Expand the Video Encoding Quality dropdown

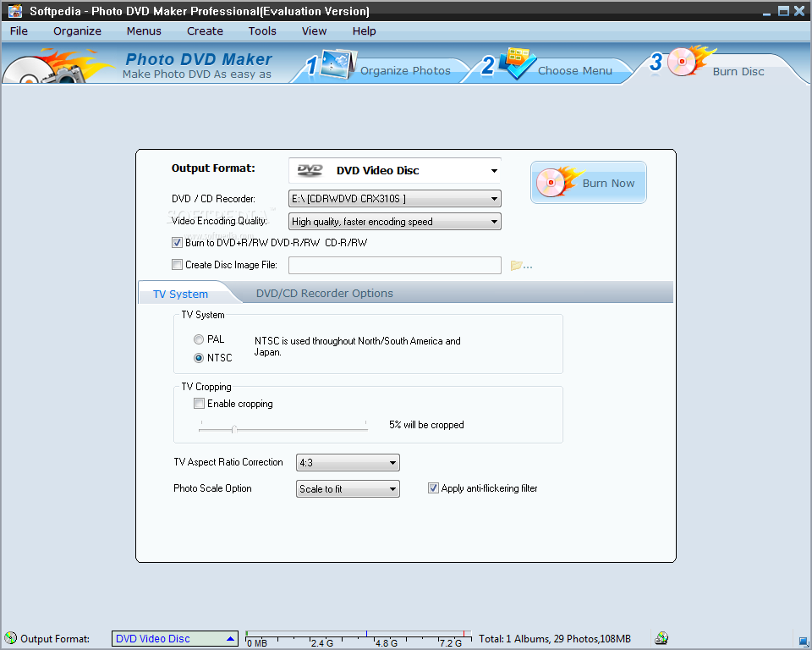395,222
